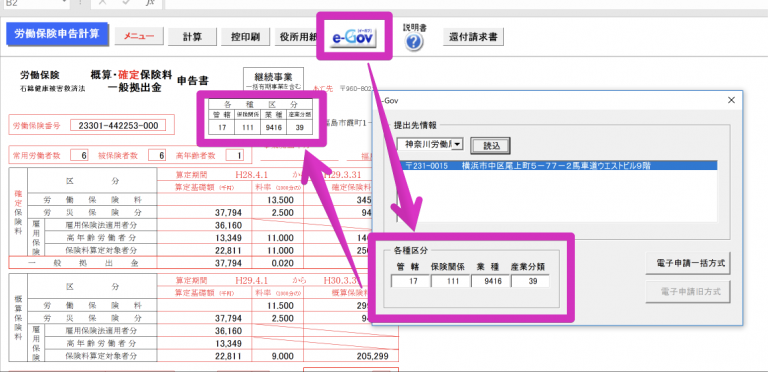Open the メニュー button
768x372 pixels.
(x=139, y=37)
